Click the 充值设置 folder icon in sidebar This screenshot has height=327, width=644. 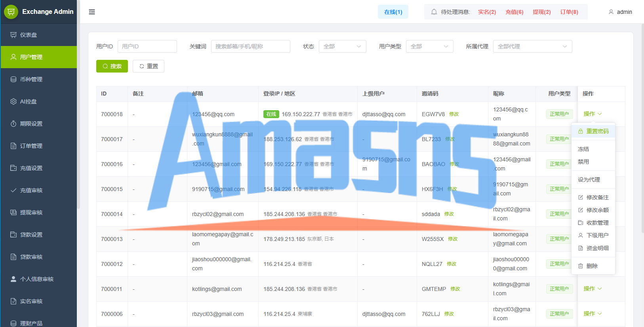pyautogui.click(x=13, y=168)
